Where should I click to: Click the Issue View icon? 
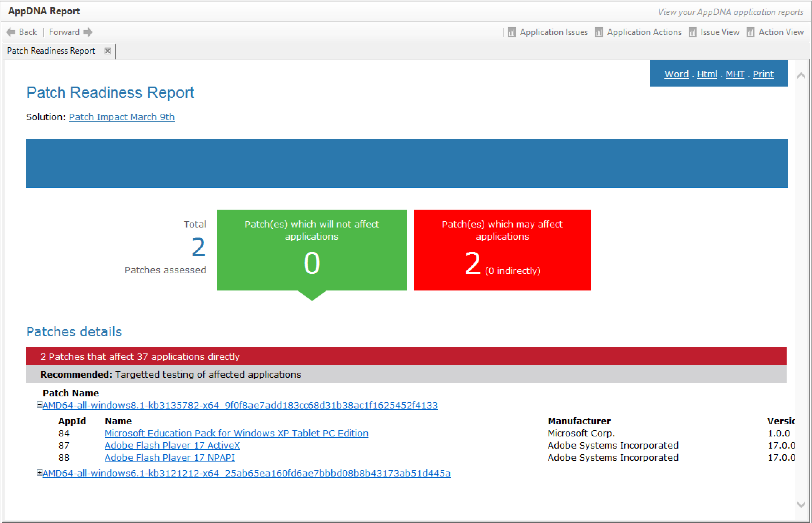click(693, 33)
